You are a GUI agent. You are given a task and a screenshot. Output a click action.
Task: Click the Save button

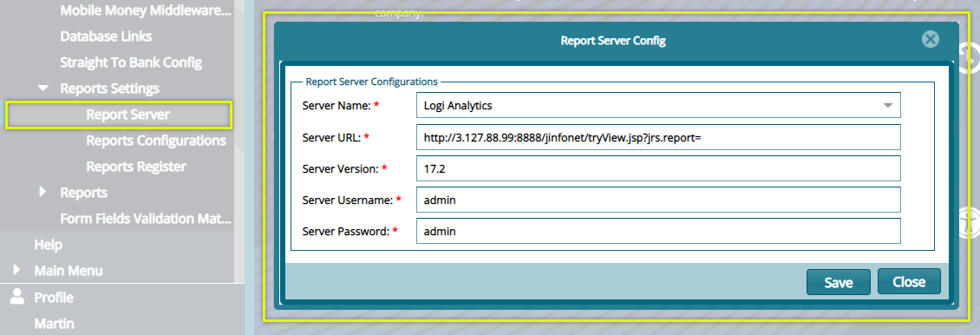point(838,282)
